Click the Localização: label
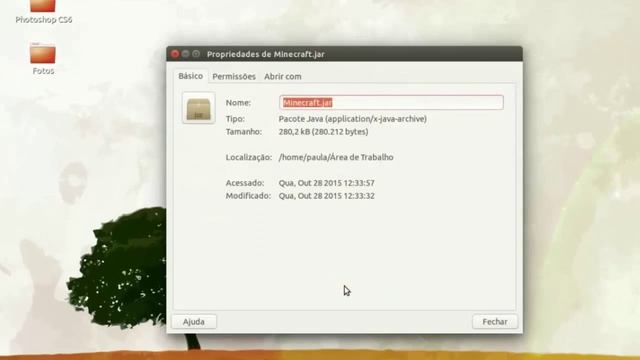 pos(249,157)
